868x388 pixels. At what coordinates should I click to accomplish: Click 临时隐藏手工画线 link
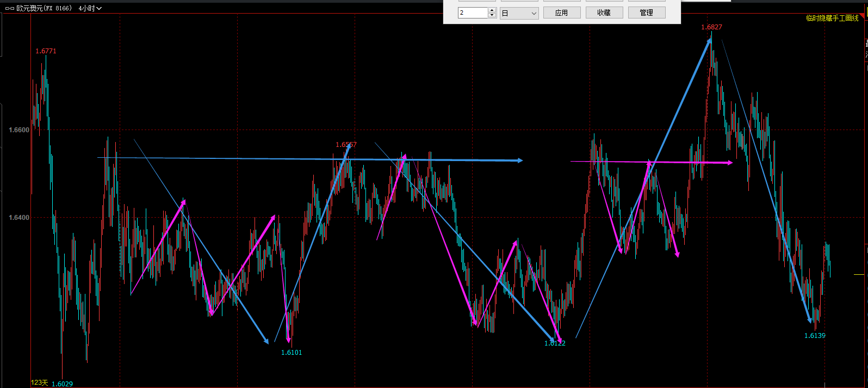[x=832, y=18]
